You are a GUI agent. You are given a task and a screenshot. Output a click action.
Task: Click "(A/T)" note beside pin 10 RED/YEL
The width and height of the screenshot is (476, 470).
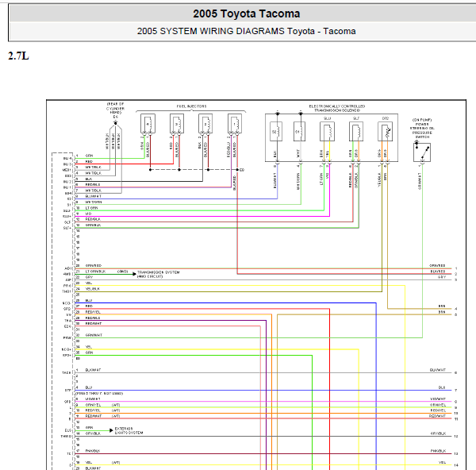pos(116,410)
